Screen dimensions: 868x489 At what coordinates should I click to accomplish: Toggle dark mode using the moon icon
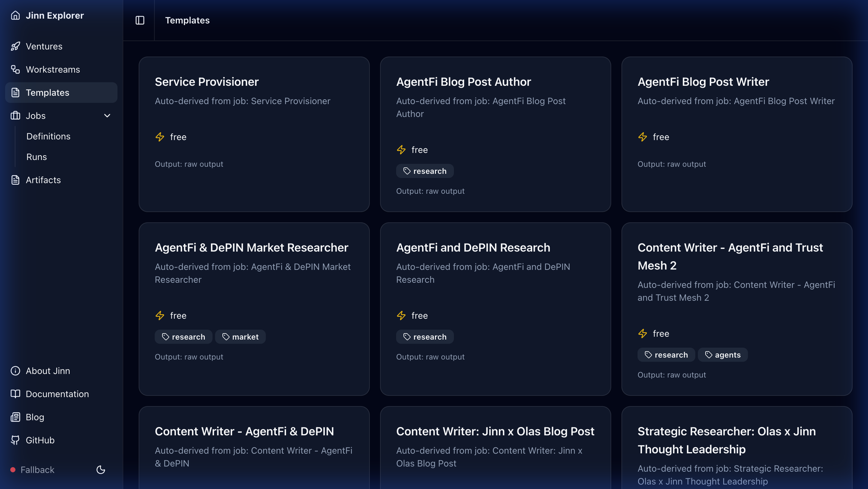pos(101,470)
